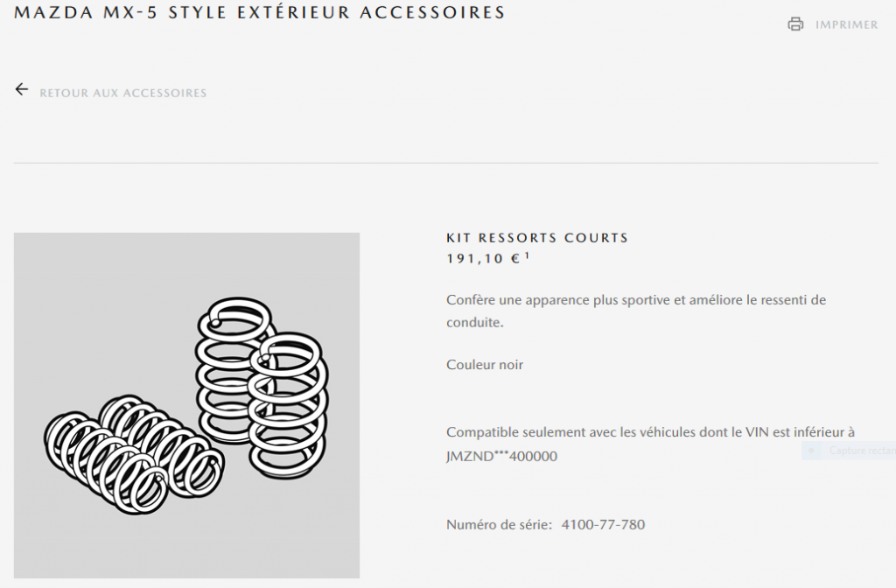Click the printer icon
This screenshot has height=588, width=896.
coord(795,24)
